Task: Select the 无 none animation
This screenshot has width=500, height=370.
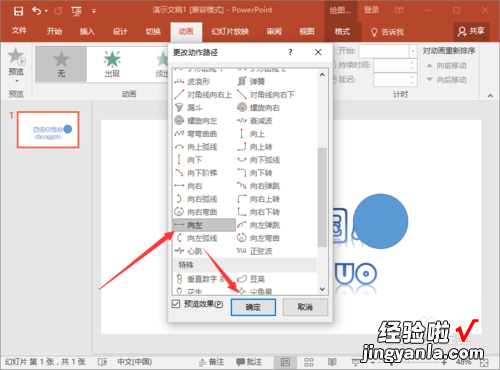Action: (61, 64)
